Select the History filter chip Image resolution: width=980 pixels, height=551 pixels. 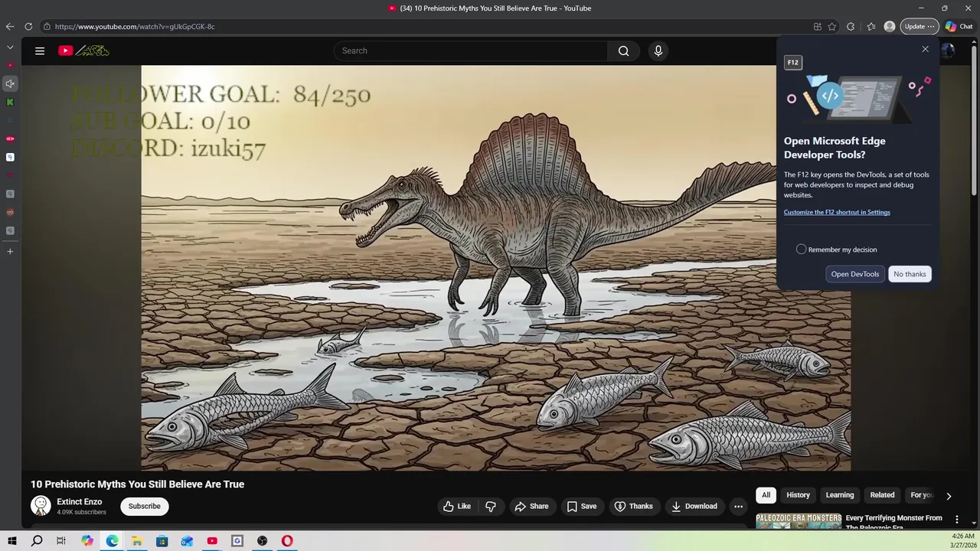pyautogui.click(x=798, y=495)
